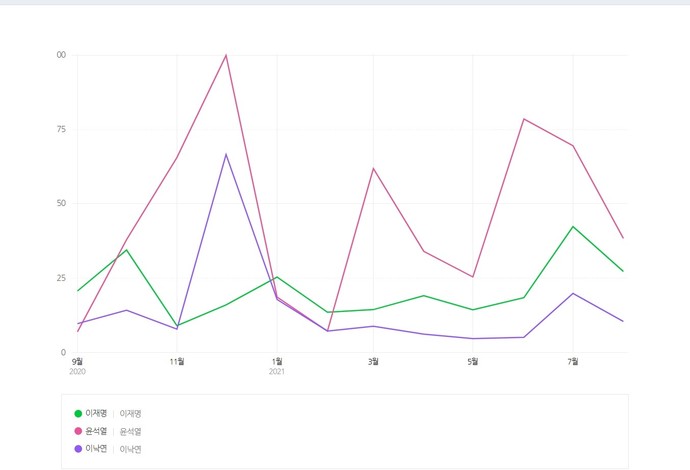This screenshot has height=470, width=690.
Task: Click the green 이재명 legend dot
Action: (78, 413)
